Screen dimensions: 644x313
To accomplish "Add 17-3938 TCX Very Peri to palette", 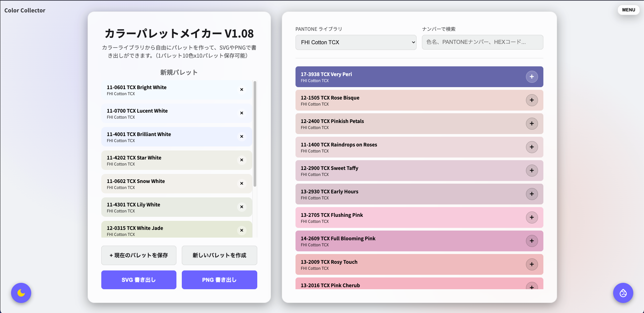I will [x=532, y=77].
